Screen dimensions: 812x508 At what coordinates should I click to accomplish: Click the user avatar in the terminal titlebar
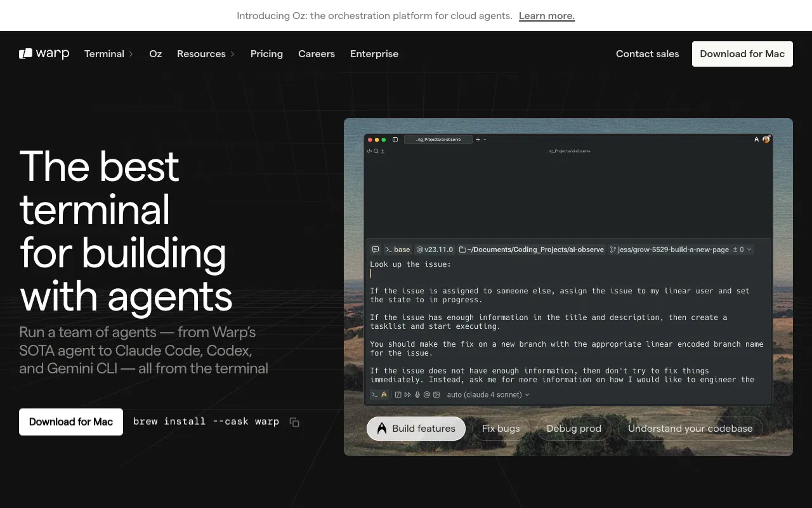[766, 139]
